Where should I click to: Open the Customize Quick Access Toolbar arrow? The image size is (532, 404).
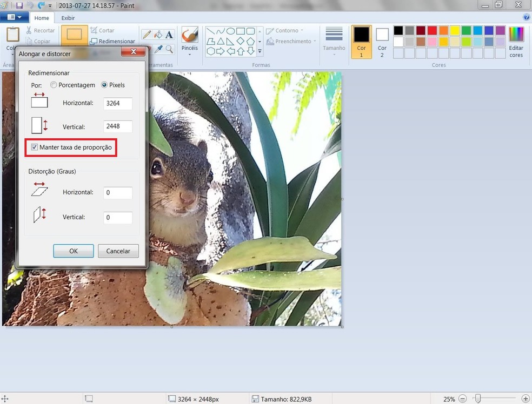pos(50,6)
